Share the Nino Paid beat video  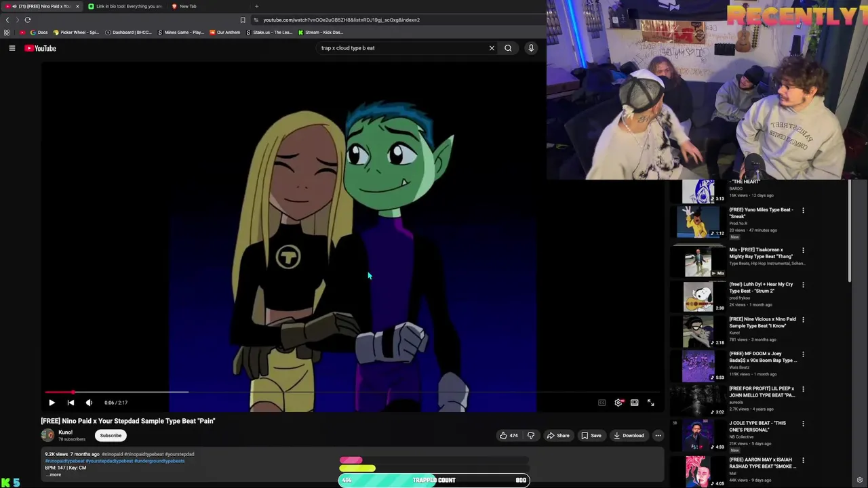tap(558, 436)
